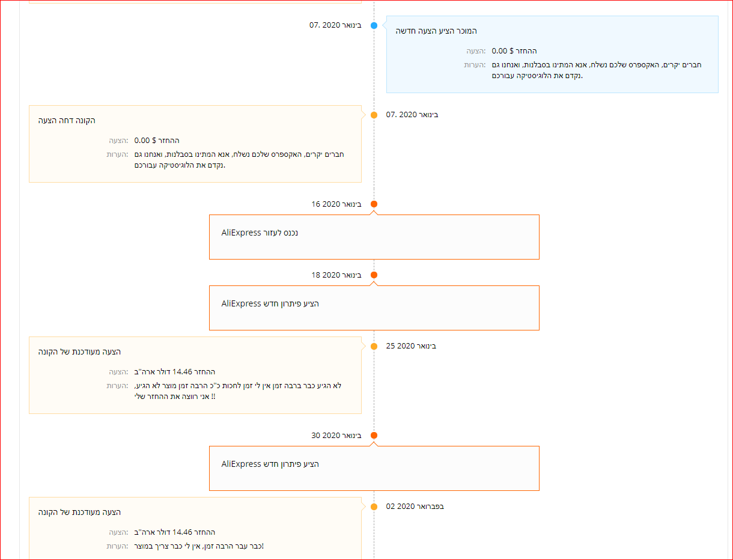The width and height of the screenshot is (733, 560).
Task: Click 'הצעה מעודכנת של הקונה' in the 02 בפברואר card
Action: pyautogui.click(x=79, y=512)
